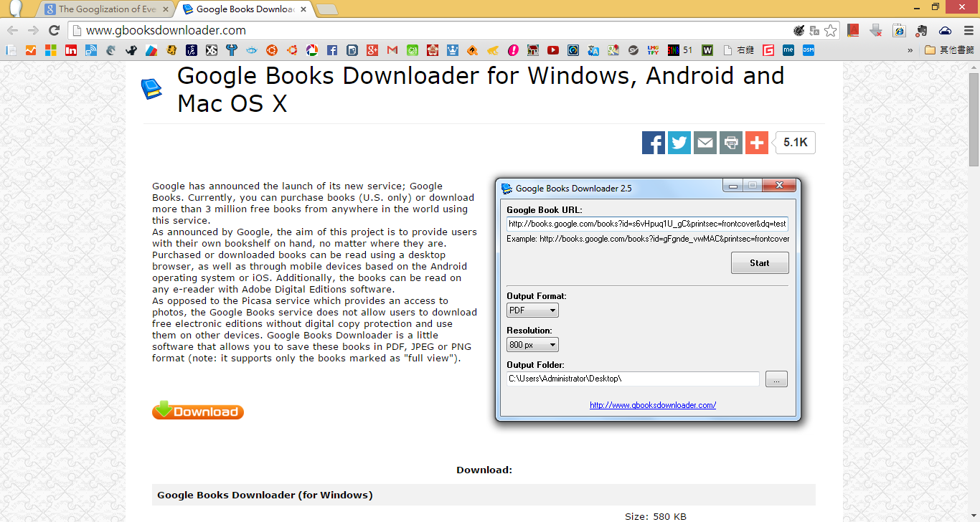Viewport: 980px width, 522px height.
Task: Click the translate icon in the address bar
Action: coord(814,31)
